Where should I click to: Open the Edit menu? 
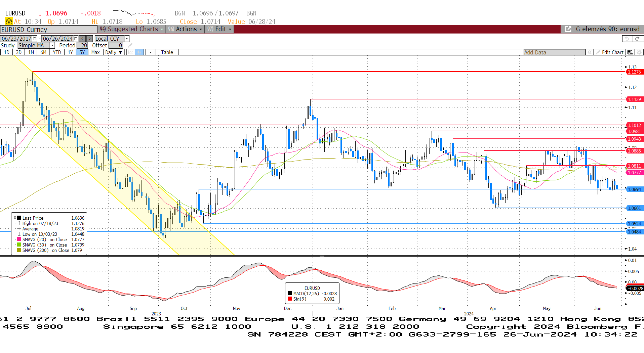(x=219, y=29)
